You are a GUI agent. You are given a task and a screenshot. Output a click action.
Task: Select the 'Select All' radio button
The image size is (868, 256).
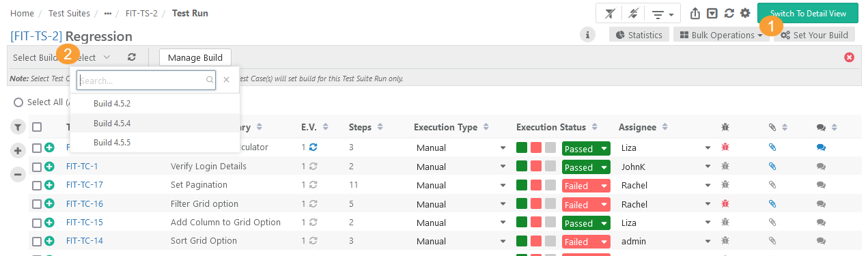point(18,102)
